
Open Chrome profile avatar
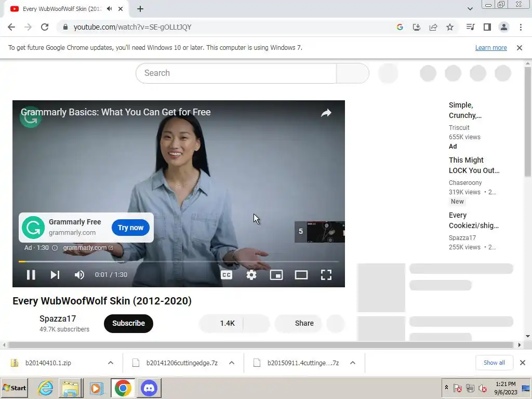click(x=504, y=27)
